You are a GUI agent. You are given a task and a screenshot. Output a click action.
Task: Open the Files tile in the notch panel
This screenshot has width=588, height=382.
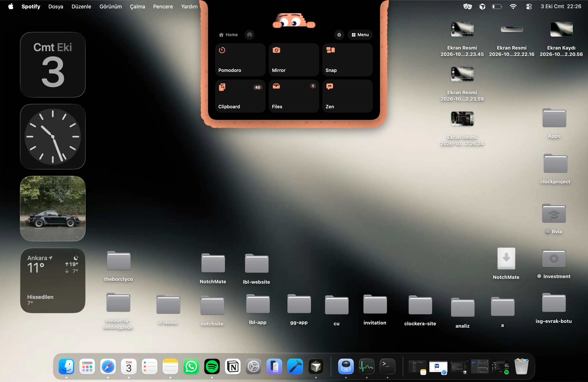click(x=294, y=96)
